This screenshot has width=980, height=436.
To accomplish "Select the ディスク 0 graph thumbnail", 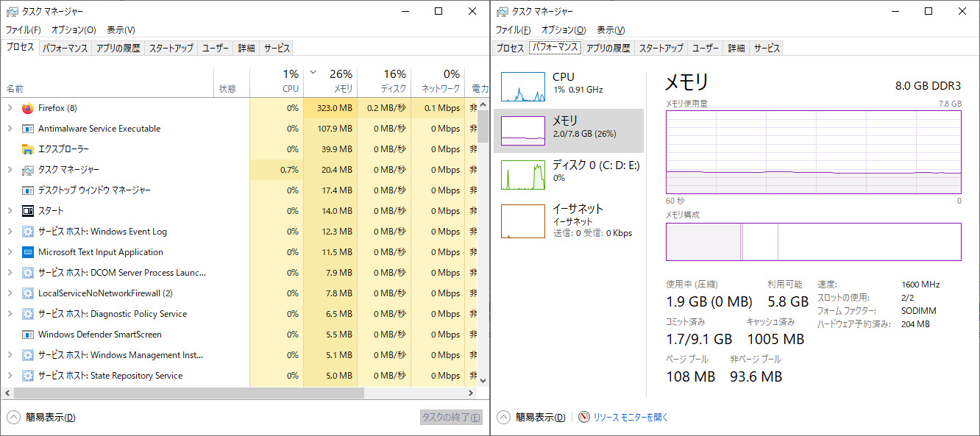I will pos(523,174).
